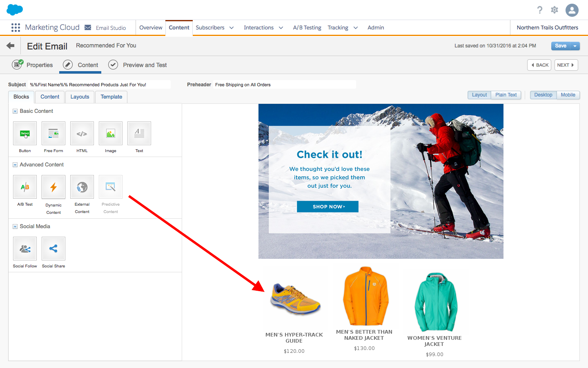Click the Properties step icon
The height and width of the screenshot is (368, 588).
tap(17, 65)
